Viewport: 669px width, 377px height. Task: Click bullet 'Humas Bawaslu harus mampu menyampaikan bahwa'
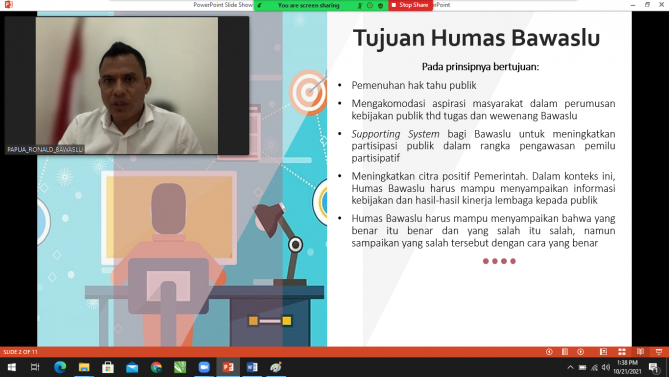tap(483, 231)
